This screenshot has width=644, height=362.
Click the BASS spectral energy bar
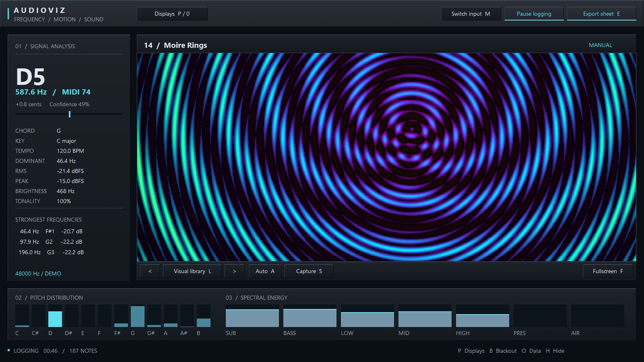click(x=310, y=316)
